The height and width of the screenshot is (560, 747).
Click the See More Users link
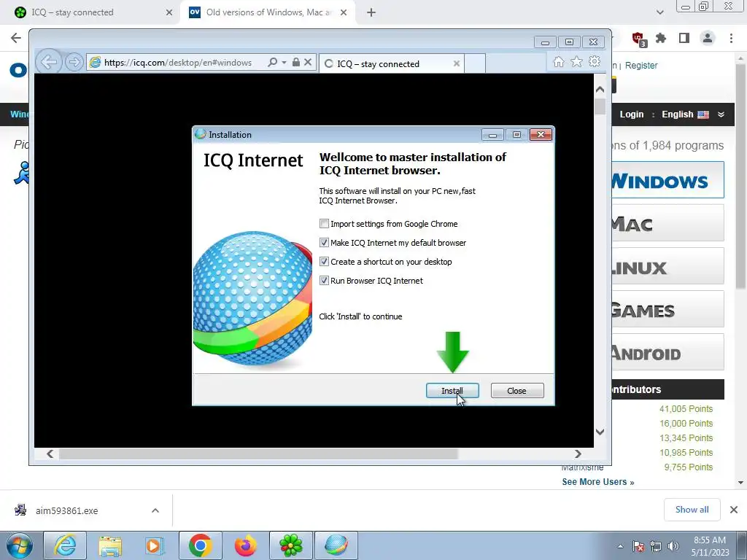[598, 482]
